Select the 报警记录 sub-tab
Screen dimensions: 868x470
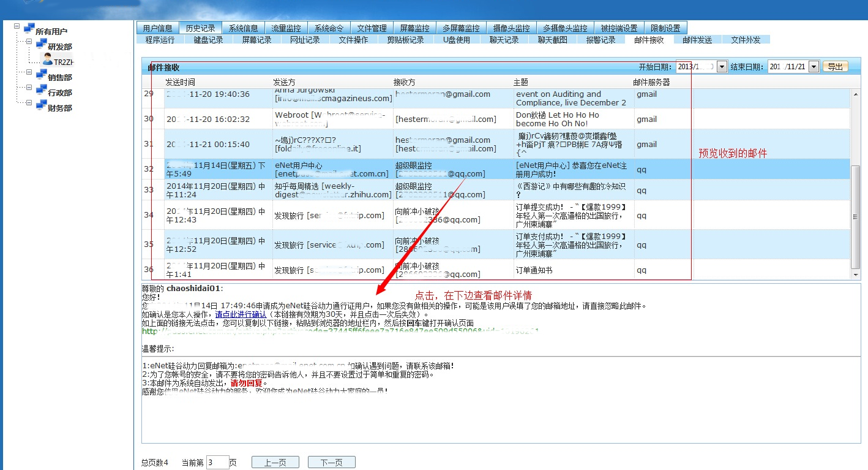click(x=600, y=39)
